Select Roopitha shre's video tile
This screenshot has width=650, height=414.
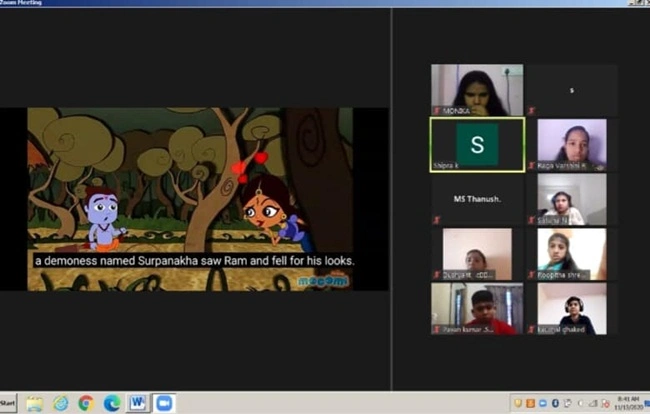[x=572, y=254]
